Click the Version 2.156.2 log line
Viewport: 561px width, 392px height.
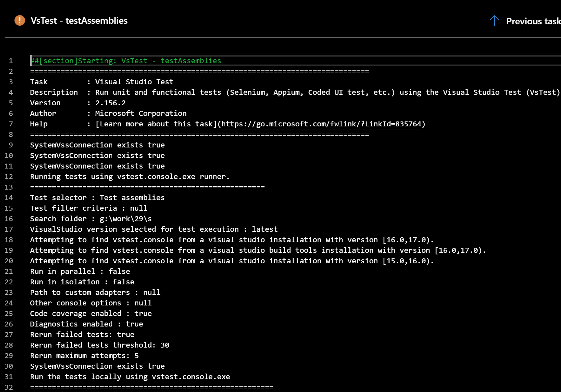point(78,103)
